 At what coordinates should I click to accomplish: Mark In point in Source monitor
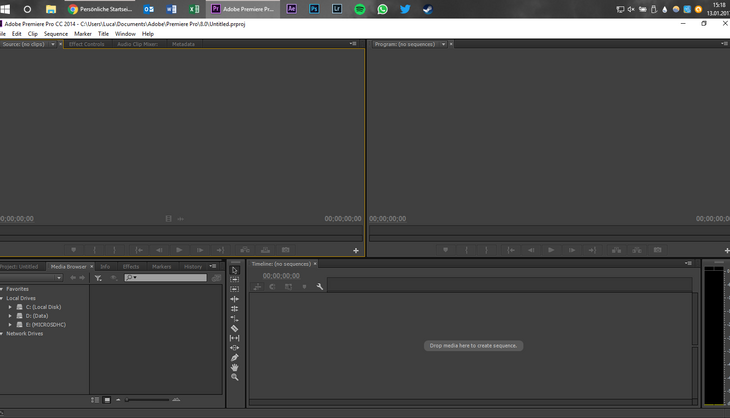[x=95, y=250]
